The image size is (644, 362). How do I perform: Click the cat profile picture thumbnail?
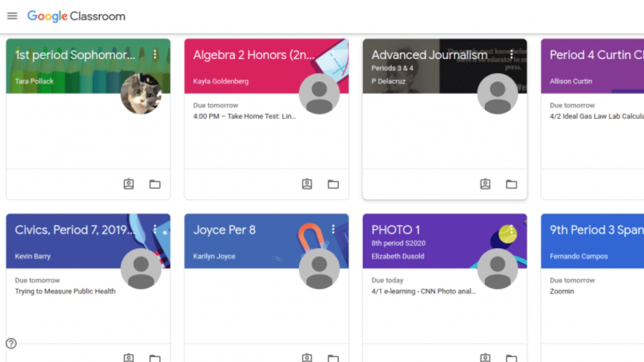pos(141,94)
